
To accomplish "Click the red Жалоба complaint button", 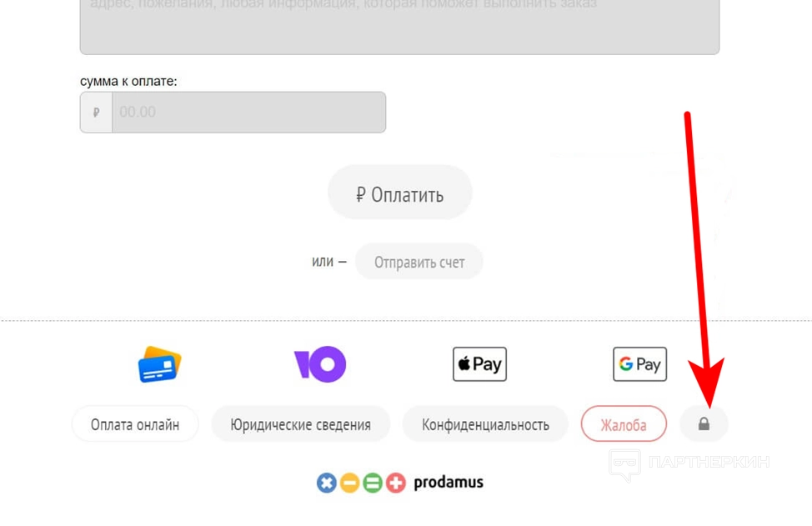I will (624, 424).
